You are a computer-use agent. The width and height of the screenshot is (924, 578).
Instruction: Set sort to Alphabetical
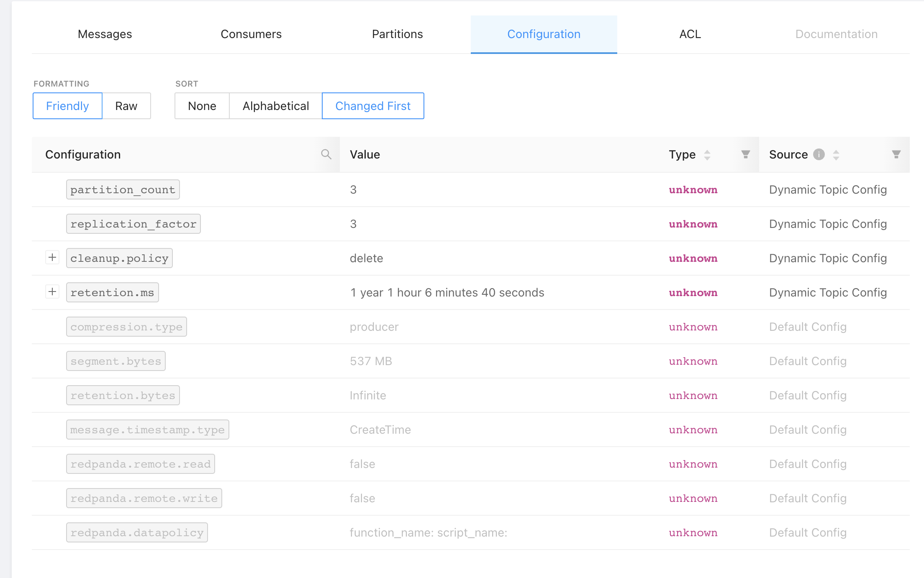click(x=276, y=106)
